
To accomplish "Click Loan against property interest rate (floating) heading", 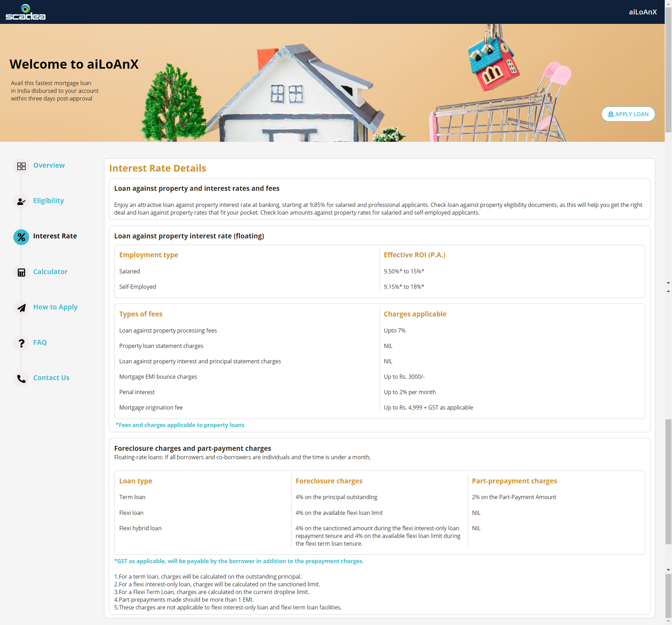I will tap(189, 236).
